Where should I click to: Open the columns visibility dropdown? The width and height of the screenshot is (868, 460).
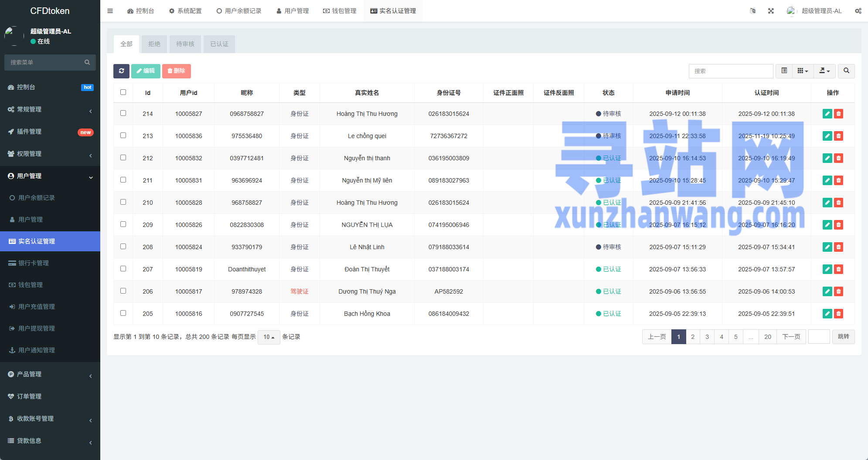coord(803,71)
